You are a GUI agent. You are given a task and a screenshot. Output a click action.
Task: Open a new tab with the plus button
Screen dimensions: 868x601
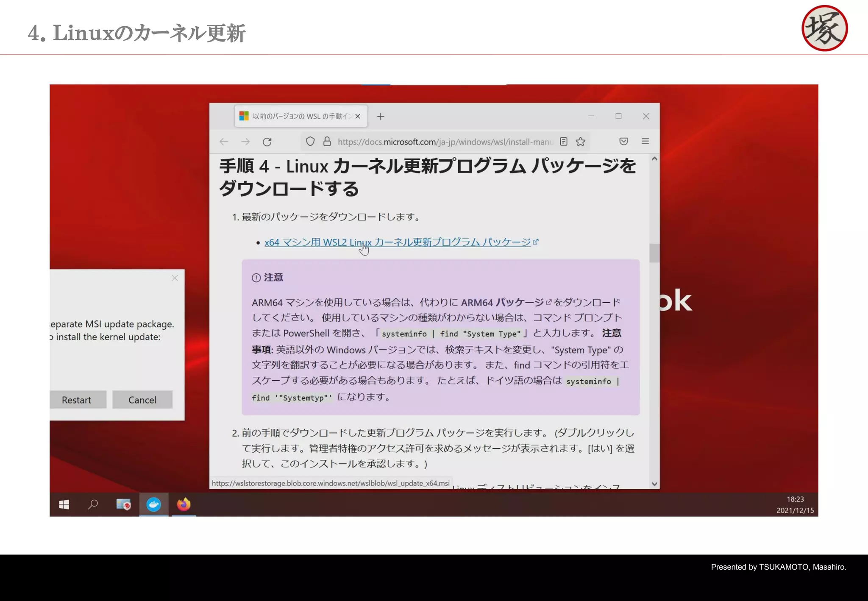(x=381, y=116)
